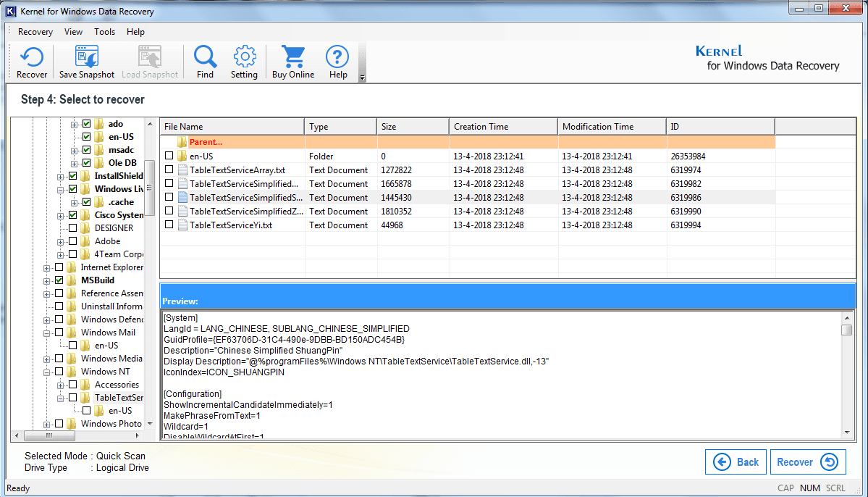Expand the Windows Photo tree node
The height and width of the screenshot is (497, 868).
(x=47, y=425)
